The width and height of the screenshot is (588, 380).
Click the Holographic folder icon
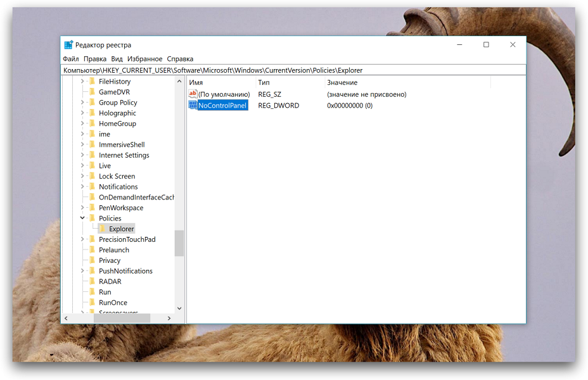[x=93, y=113]
